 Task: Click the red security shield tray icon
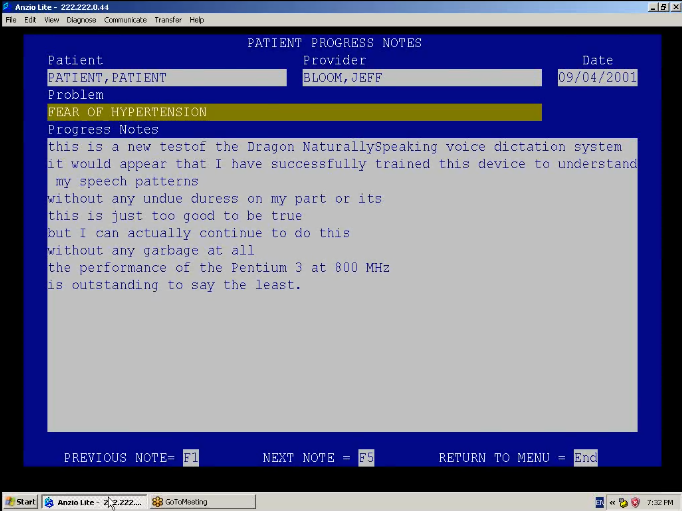tap(635, 502)
